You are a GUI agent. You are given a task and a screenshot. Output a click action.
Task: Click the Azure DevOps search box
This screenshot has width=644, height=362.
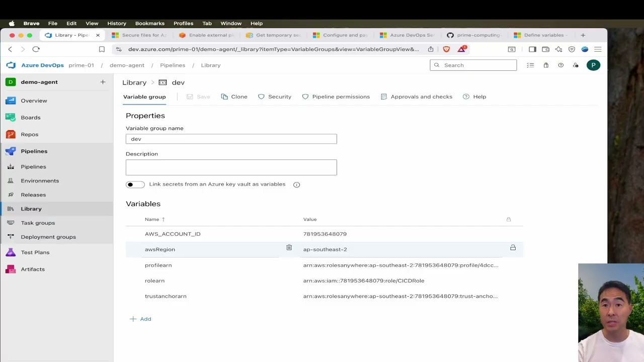(473, 65)
